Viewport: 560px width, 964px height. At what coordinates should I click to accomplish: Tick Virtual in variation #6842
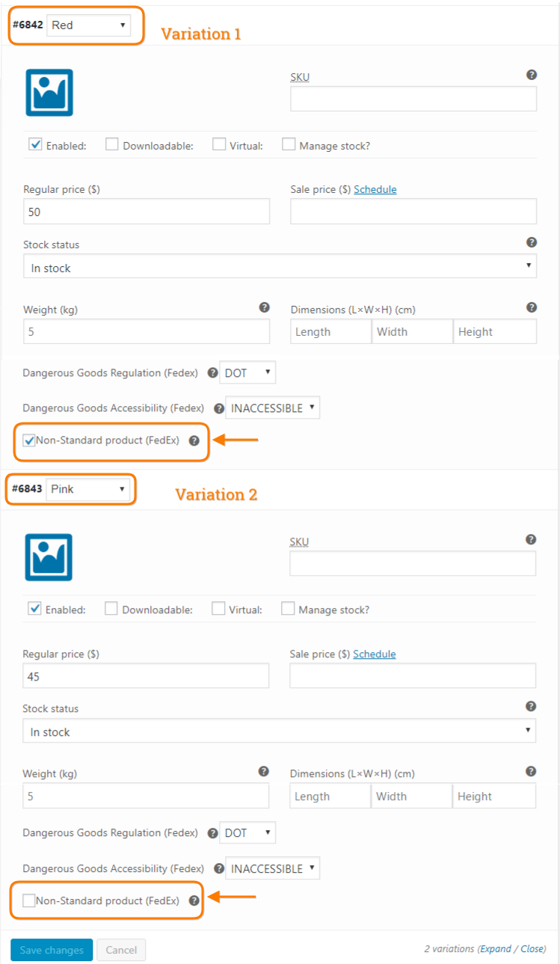pyautogui.click(x=219, y=144)
